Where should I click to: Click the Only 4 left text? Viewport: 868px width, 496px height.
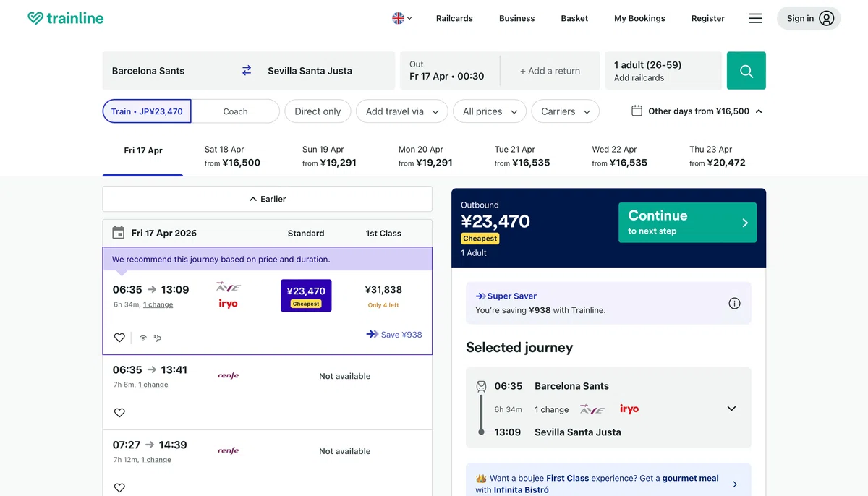coord(383,305)
